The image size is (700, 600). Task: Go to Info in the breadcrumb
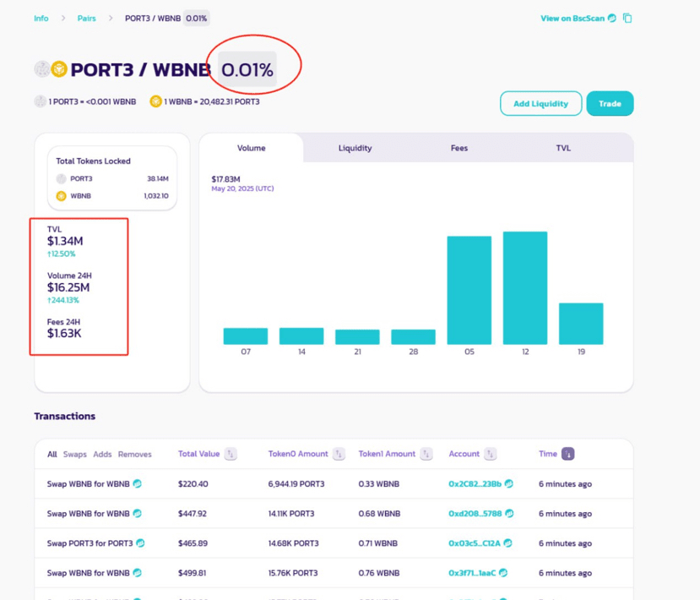pyautogui.click(x=41, y=19)
